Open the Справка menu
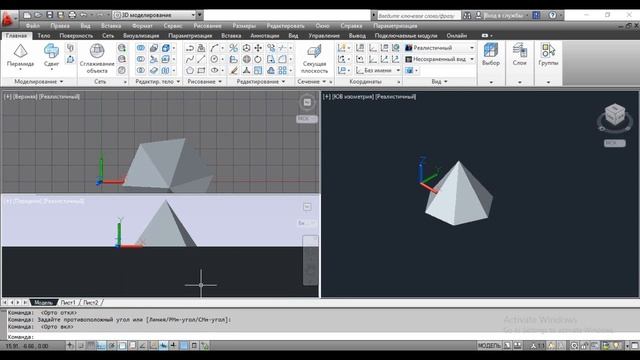 (351, 26)
